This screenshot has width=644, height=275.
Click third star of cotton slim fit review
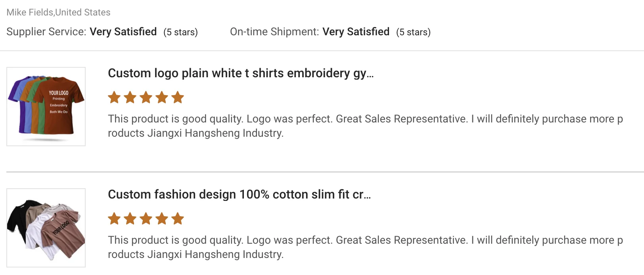click(146, 219)
